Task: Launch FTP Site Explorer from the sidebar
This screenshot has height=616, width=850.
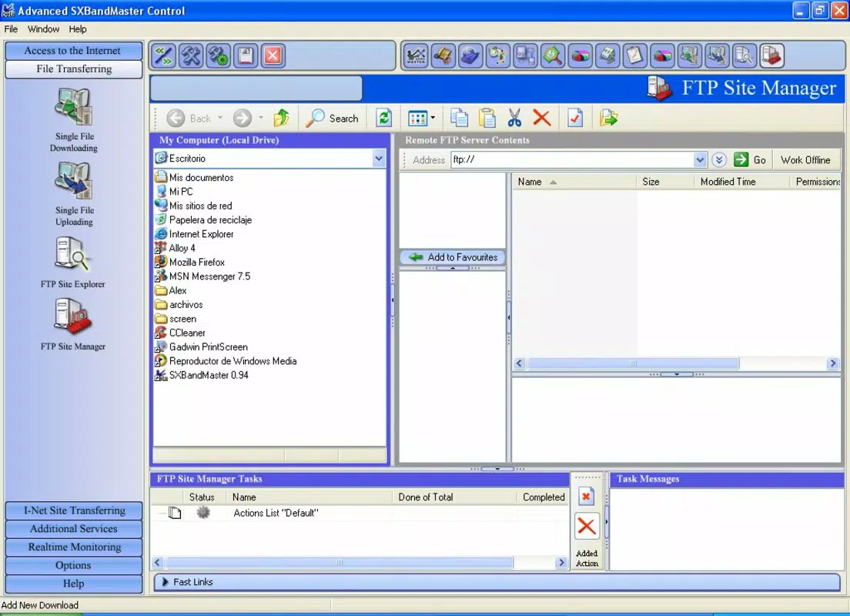Action: click(72, 262)
